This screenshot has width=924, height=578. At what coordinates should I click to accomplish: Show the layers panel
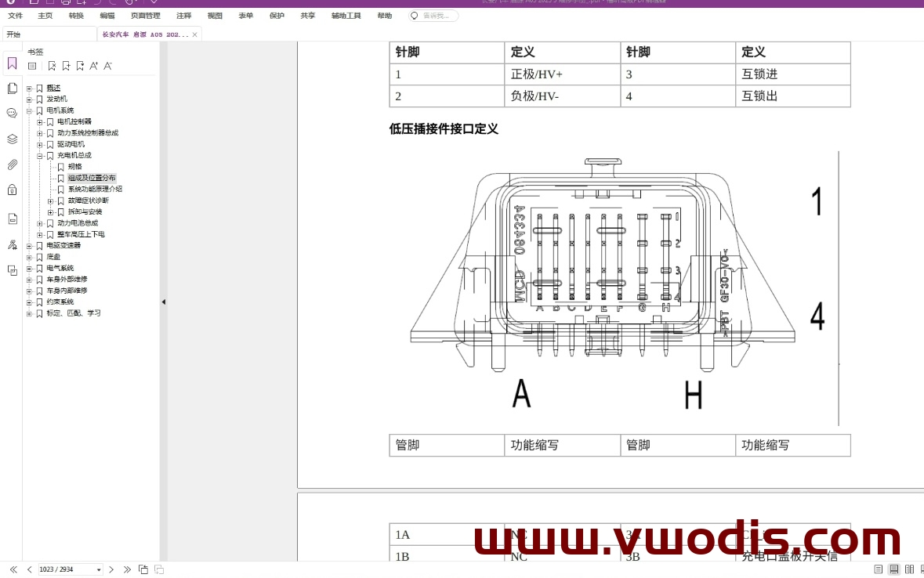[11, 138]
